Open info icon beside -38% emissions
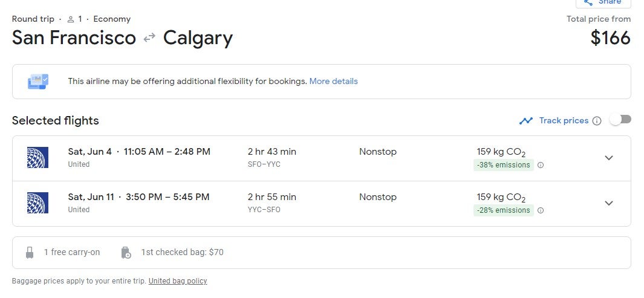Screen dimensions: 644x298 541,165
